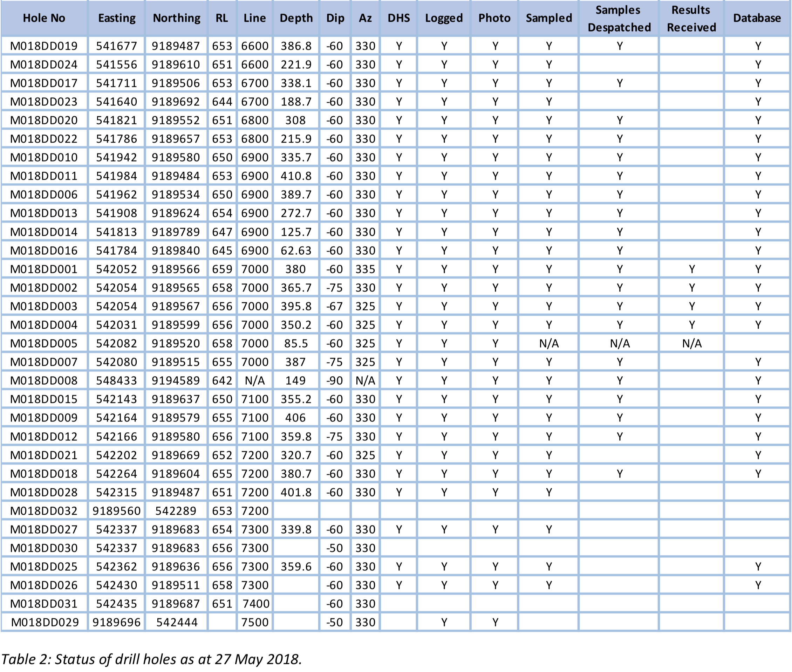Select hole number M018DD023
792x672 pixels.
pyautogui.click(x=44, y=102)
